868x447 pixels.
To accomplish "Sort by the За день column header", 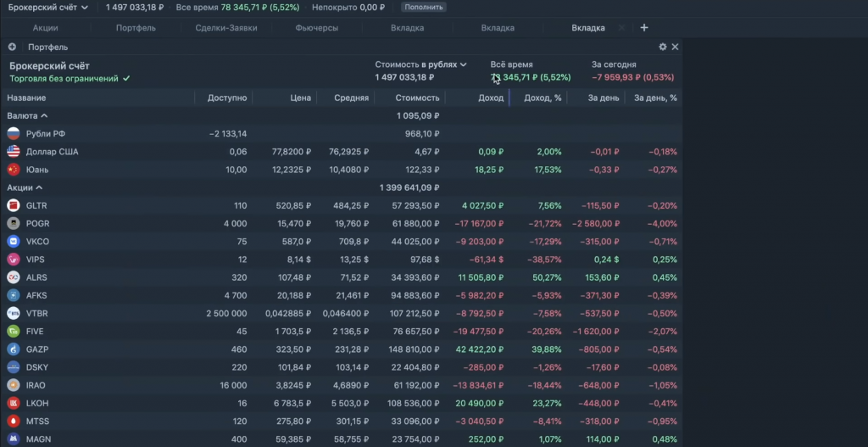I will [604, 98].
